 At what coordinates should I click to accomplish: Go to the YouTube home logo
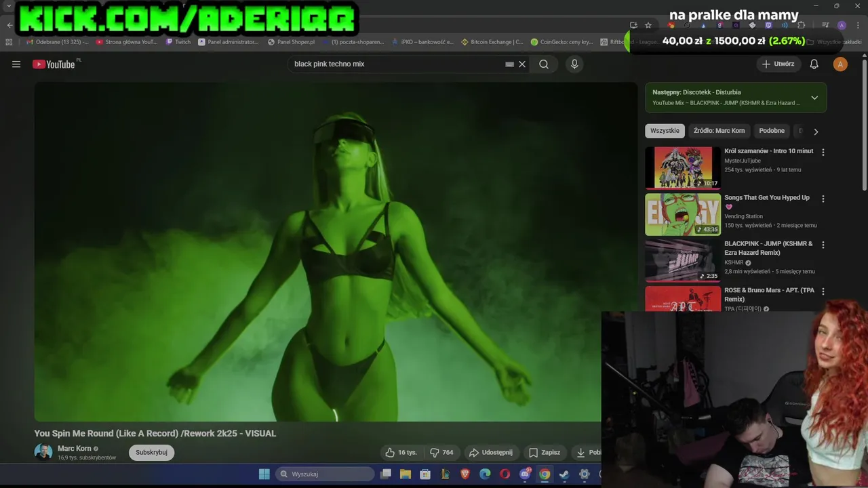[x=54, y=64]
